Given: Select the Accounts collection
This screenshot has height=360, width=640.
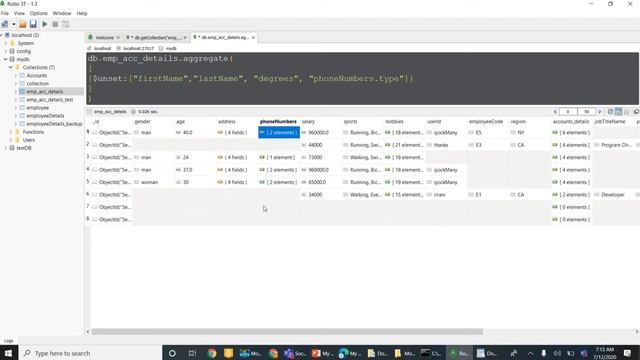Looking at the screenshot, I should (x=36, y=76).
